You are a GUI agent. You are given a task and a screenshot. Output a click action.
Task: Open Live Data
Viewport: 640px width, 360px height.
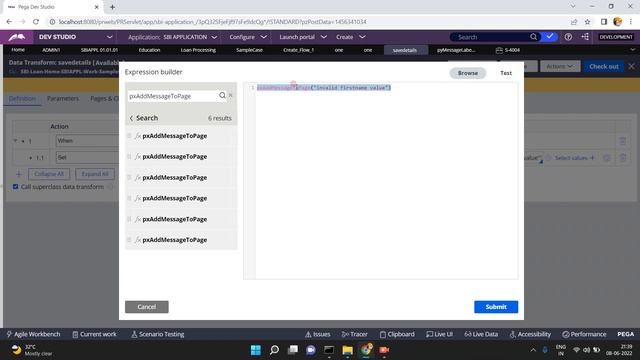pos(481,334)
